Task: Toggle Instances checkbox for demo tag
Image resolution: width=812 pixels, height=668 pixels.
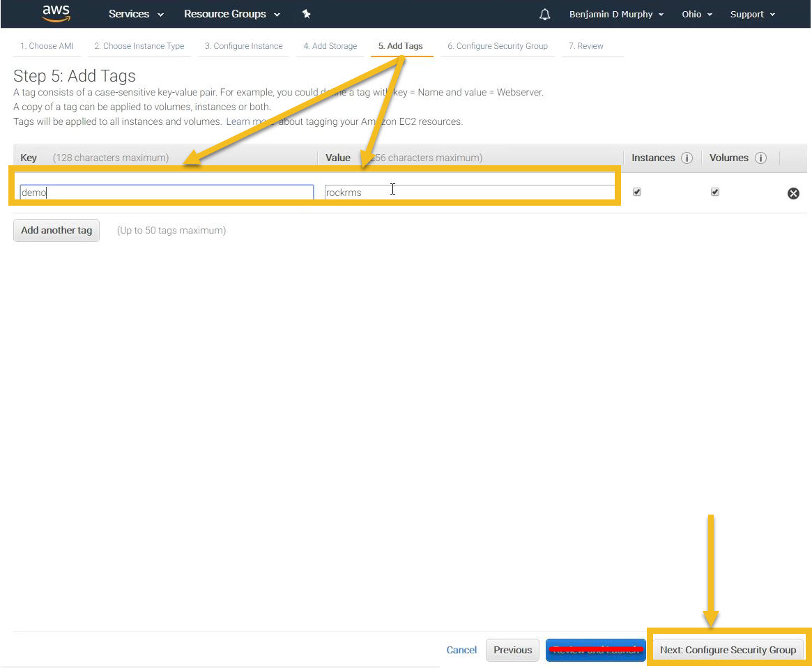Action: point(637,192)
